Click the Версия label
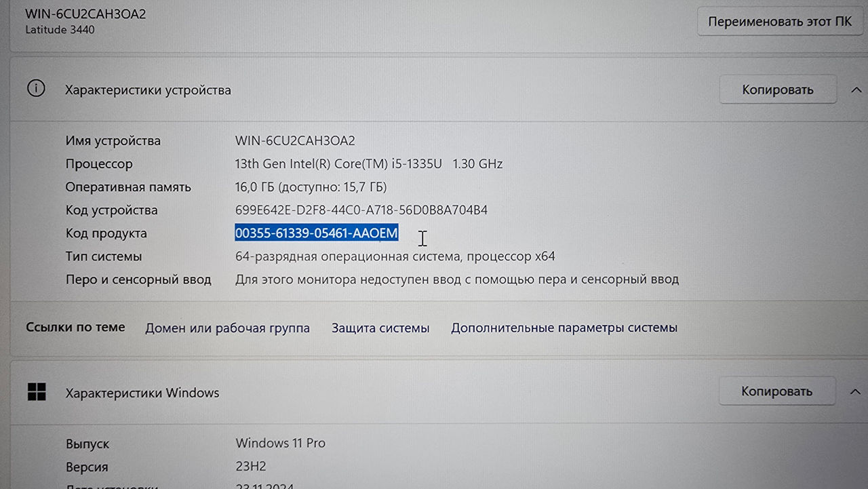 coord(87,467)
